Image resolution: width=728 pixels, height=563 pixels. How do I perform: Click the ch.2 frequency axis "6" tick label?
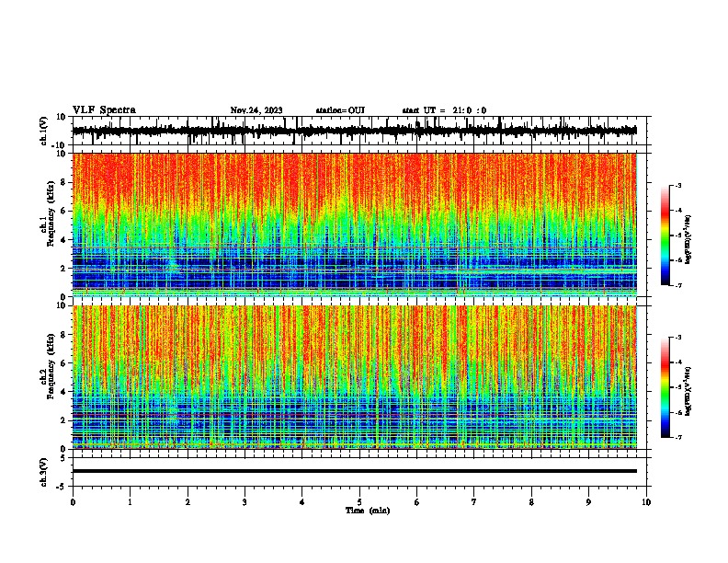pos(64,363)
